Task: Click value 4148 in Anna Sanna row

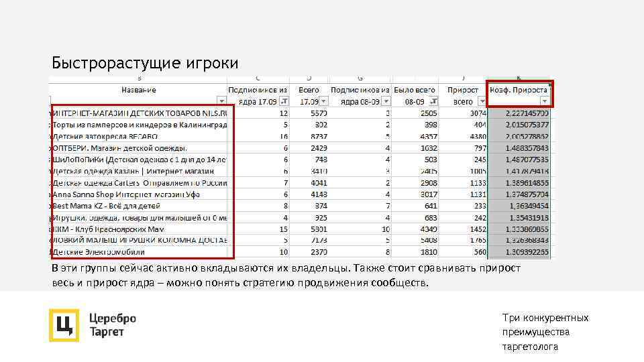Action: (319, 194)
